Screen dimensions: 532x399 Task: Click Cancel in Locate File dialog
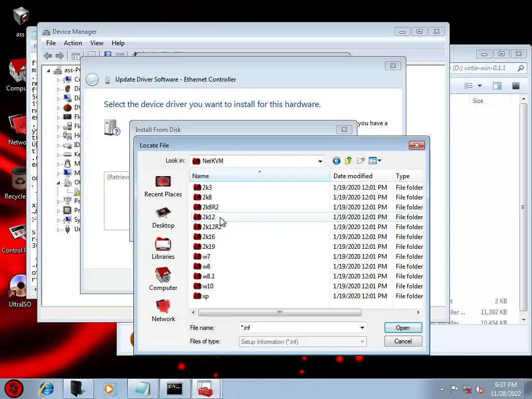coord(403,341)
